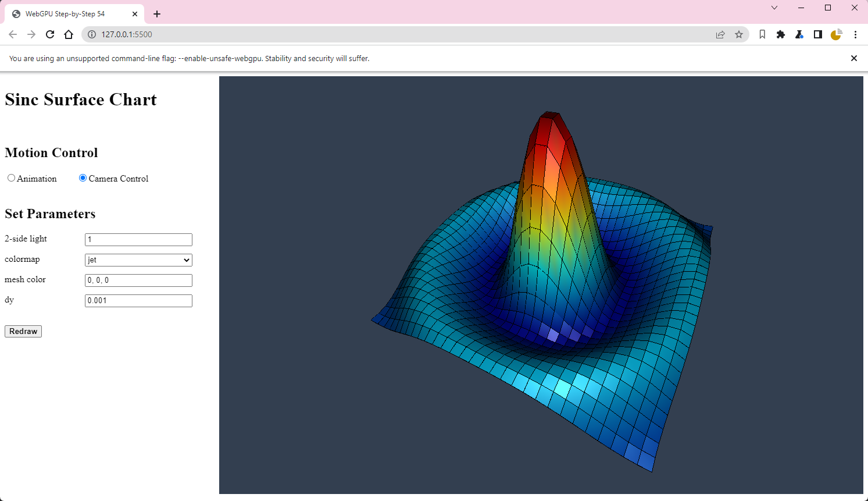Click the address bar URL 127.0.0.1:5500
Viewport: 868px width, 501px height.
(x=127, y=34)
